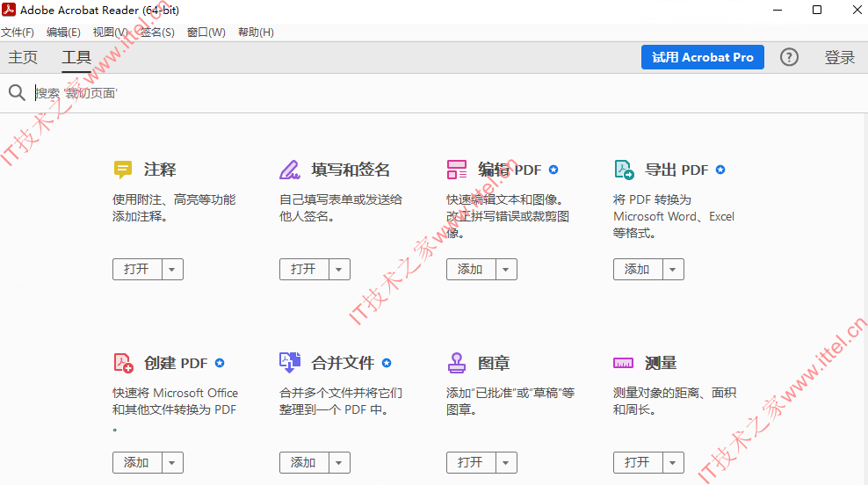Open the 图章 tool with 打开 button

471,463
